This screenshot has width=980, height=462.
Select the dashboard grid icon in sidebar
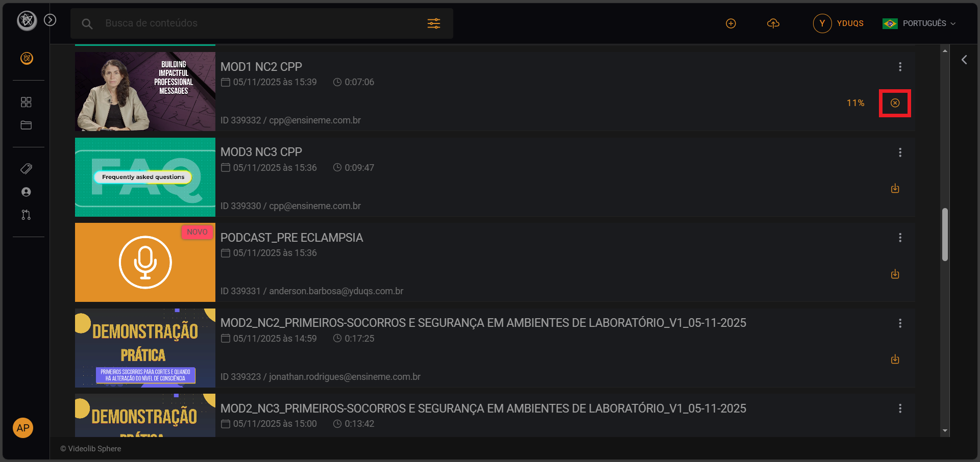(26, 102)
